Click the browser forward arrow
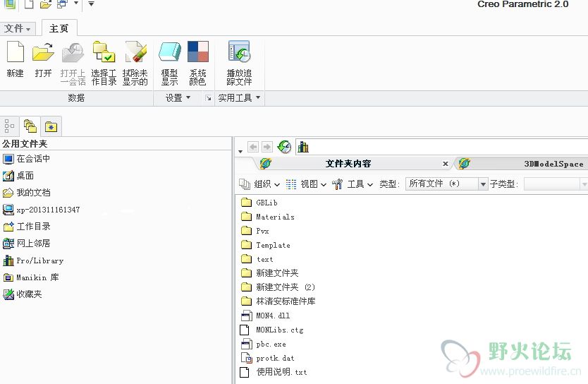The width and height of the screenshot is (588, 384). (267, 147)
